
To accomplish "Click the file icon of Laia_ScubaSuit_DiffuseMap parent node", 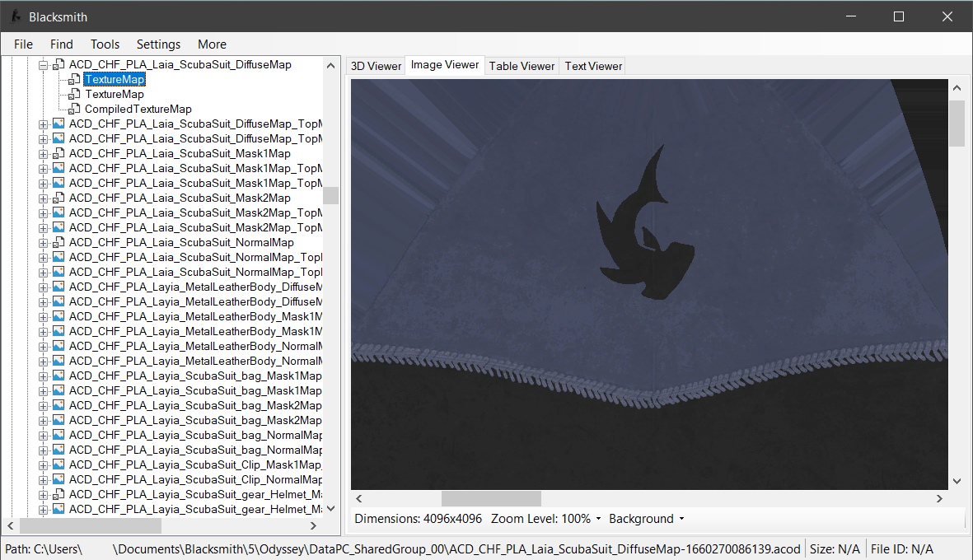I will pyautogui.click(x=59, y=64).
